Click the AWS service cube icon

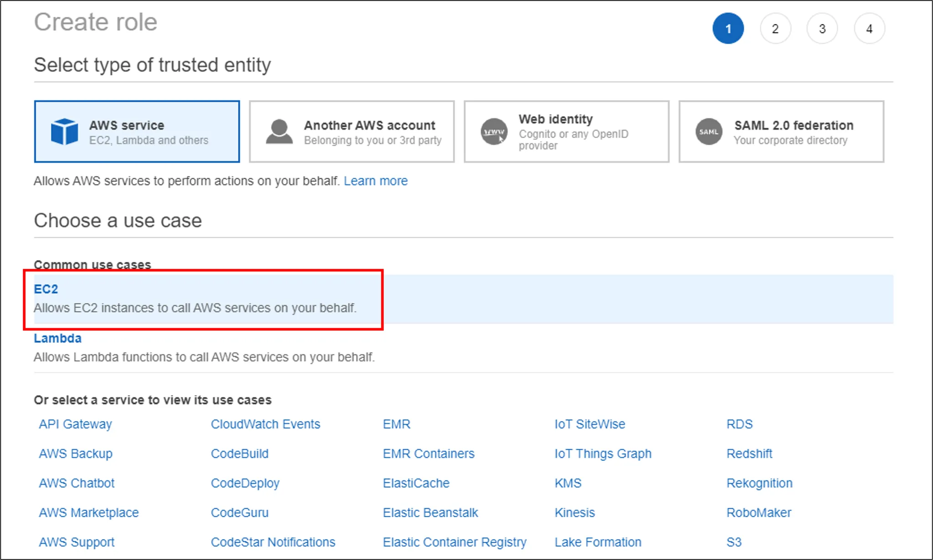pos(64,132)
